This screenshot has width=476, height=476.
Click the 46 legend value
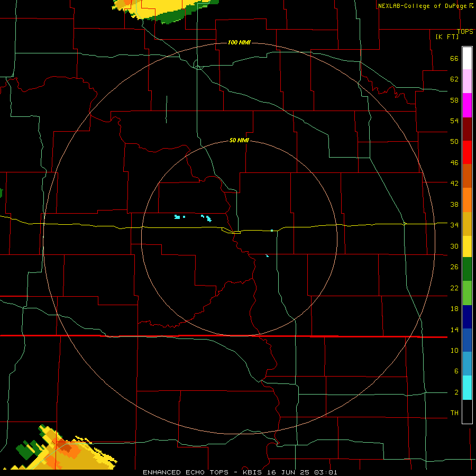pyautogui.click(x=454, y=163)
